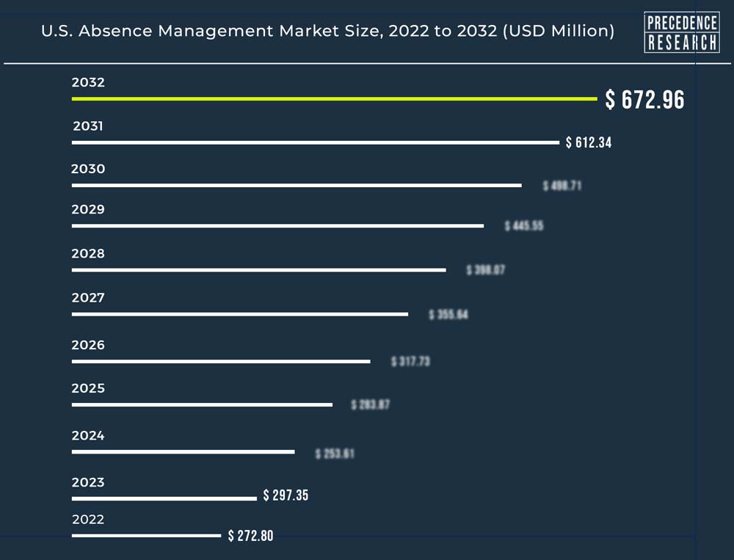Click the $ 612.34 value label
The width and height of the screenshot is (734, 560).
point(589,142)
